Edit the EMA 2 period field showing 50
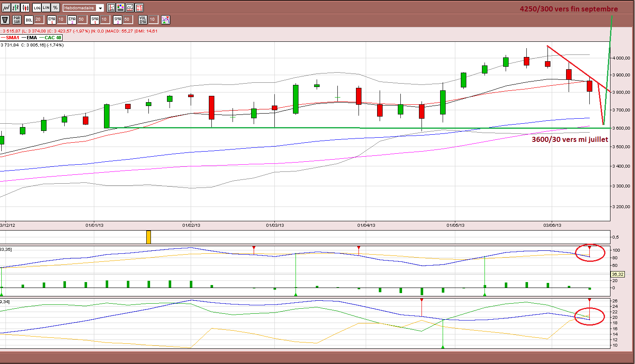 82,19
